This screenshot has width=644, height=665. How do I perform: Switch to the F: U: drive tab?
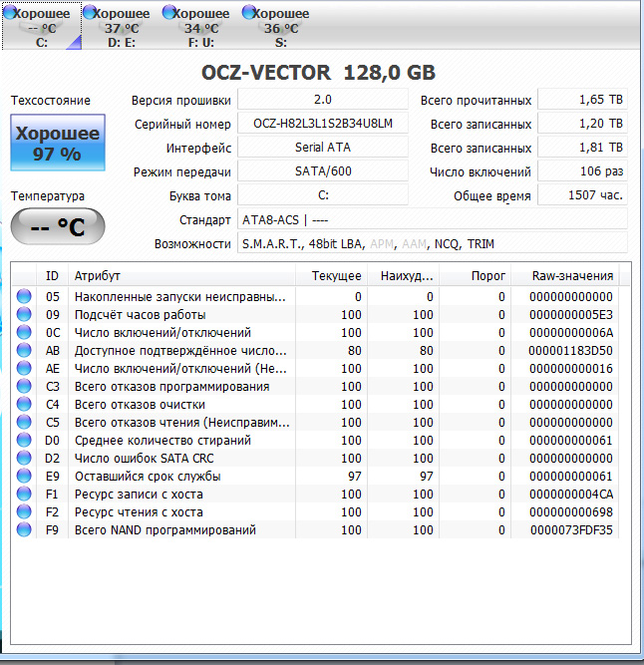201,26
